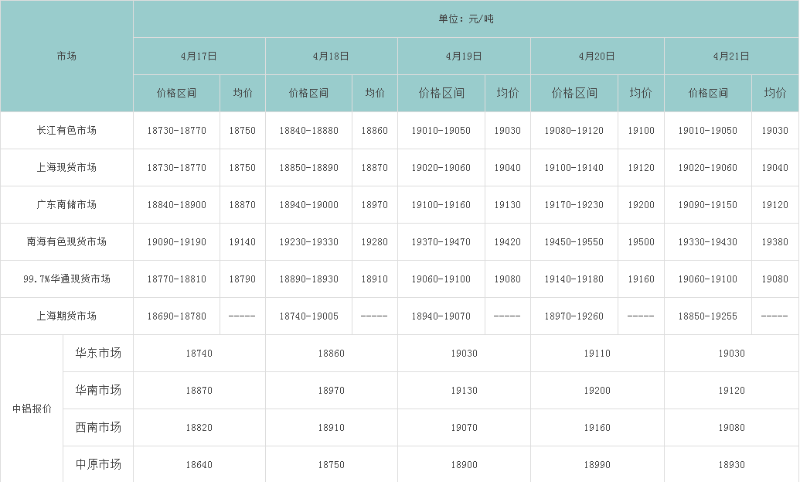Select the 华东市场 sub-row label
The width and height of the screenshot is (800, 482).
(x=98, y=353)
